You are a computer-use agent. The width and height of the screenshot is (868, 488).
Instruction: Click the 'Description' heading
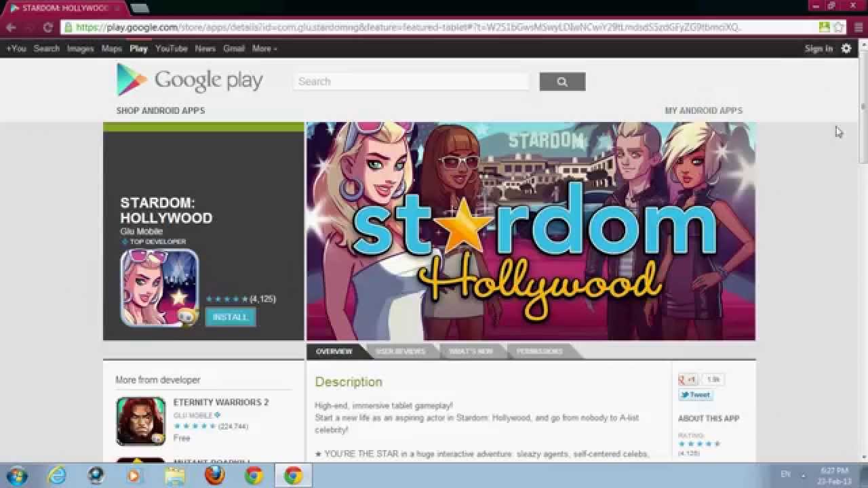pos(349,382)
